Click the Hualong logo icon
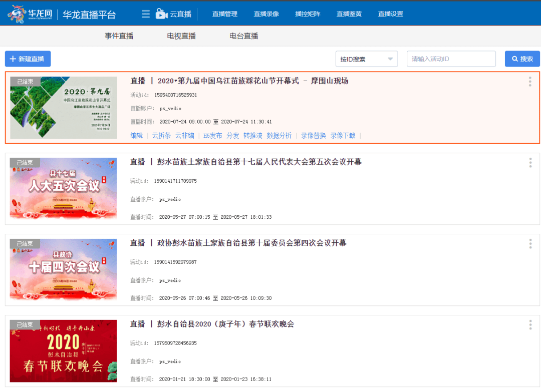Viewport: 541px width, 392px height. click(31, 14)
